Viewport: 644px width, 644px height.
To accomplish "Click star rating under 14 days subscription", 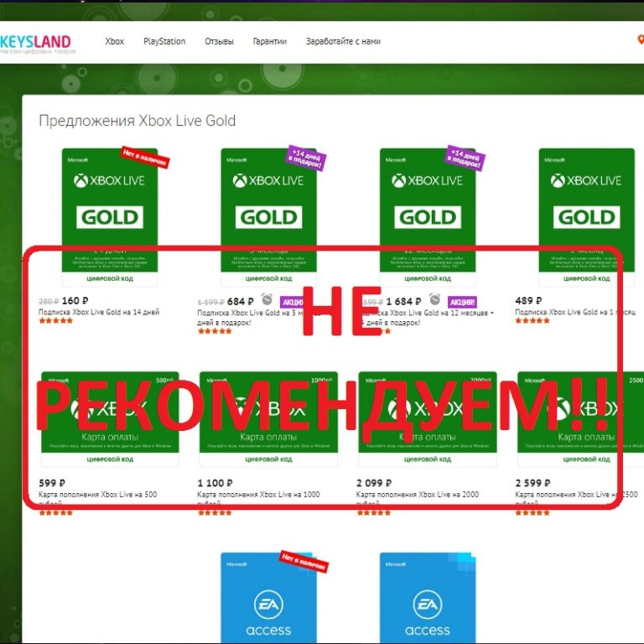I will (x=56, y=321).
